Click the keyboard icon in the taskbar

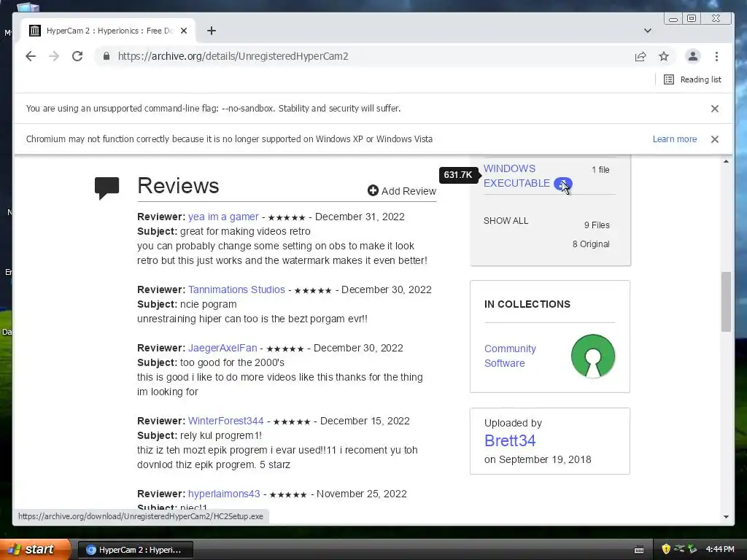pyautogui.click(x=639, y=550)
